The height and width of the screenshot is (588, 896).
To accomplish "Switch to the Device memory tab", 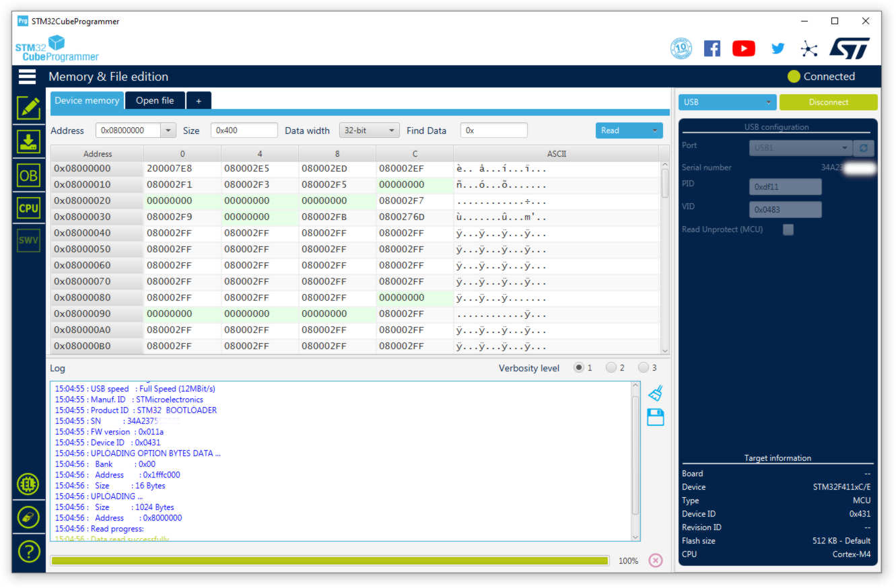I will (x=87, y=100).
